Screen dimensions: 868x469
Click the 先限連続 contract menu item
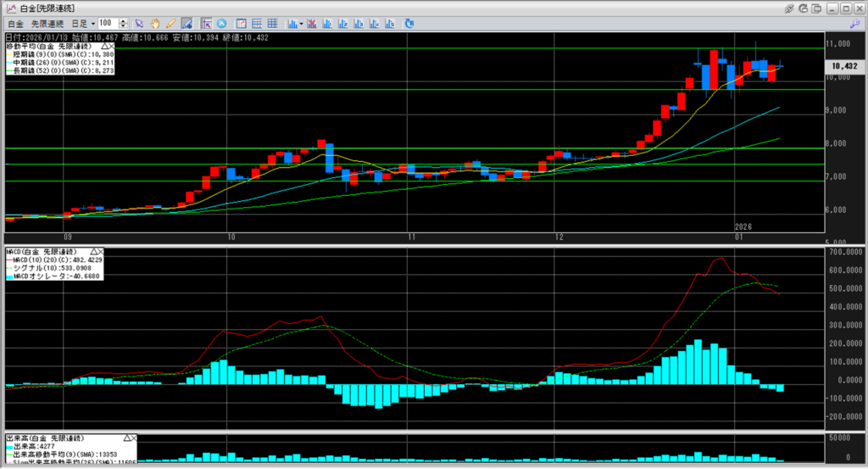[46, 23]
